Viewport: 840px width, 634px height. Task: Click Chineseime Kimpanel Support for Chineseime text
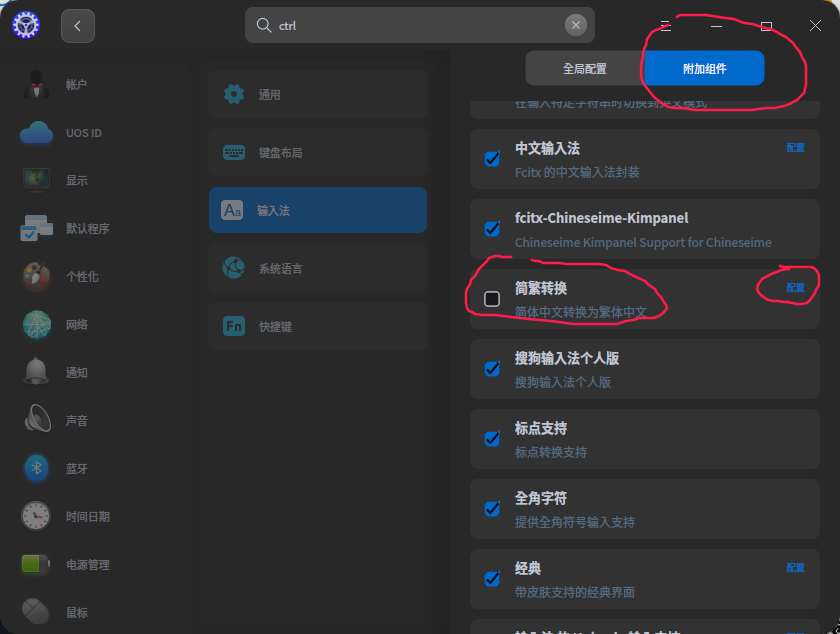[643, 243]
